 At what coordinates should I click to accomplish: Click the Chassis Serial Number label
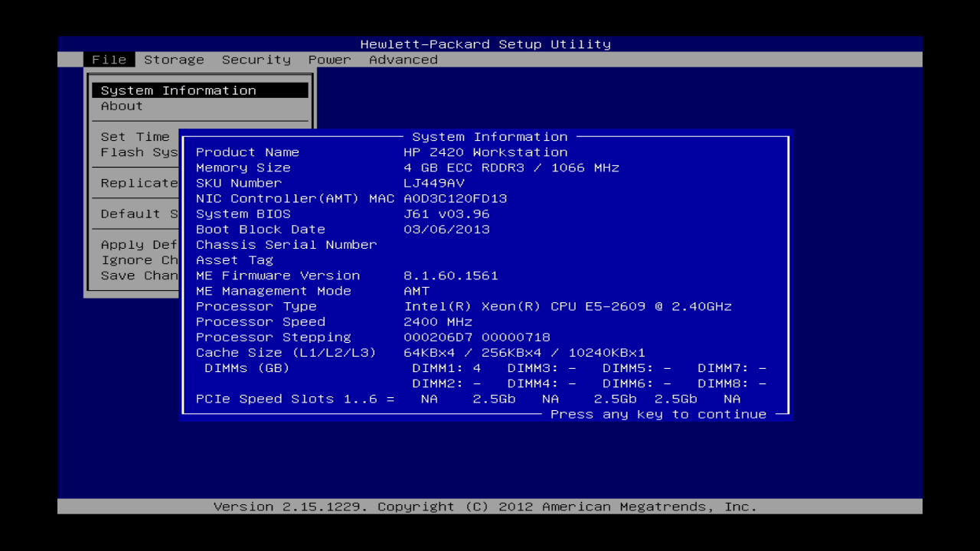[x=286, y=245]
